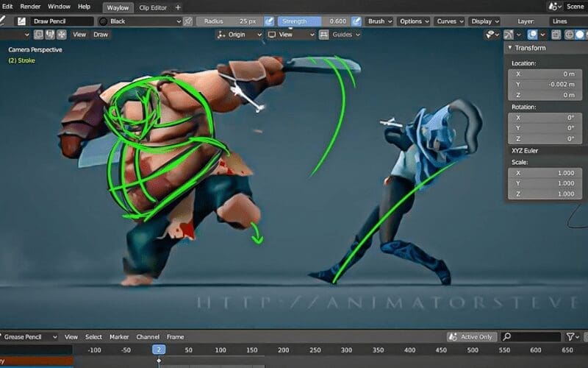Image resolution: width=588 pixels, height=368 pixels.
Task: Click the Draw Pencil brush icon
Action: point(21,21)
